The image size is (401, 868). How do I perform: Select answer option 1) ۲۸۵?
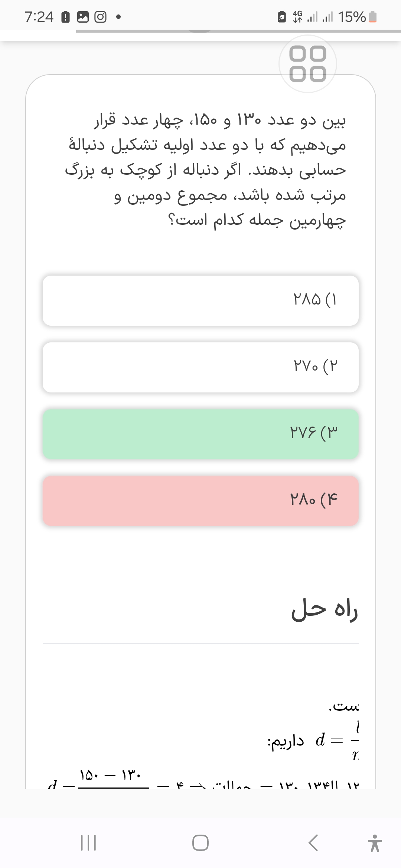pos(200,300)
